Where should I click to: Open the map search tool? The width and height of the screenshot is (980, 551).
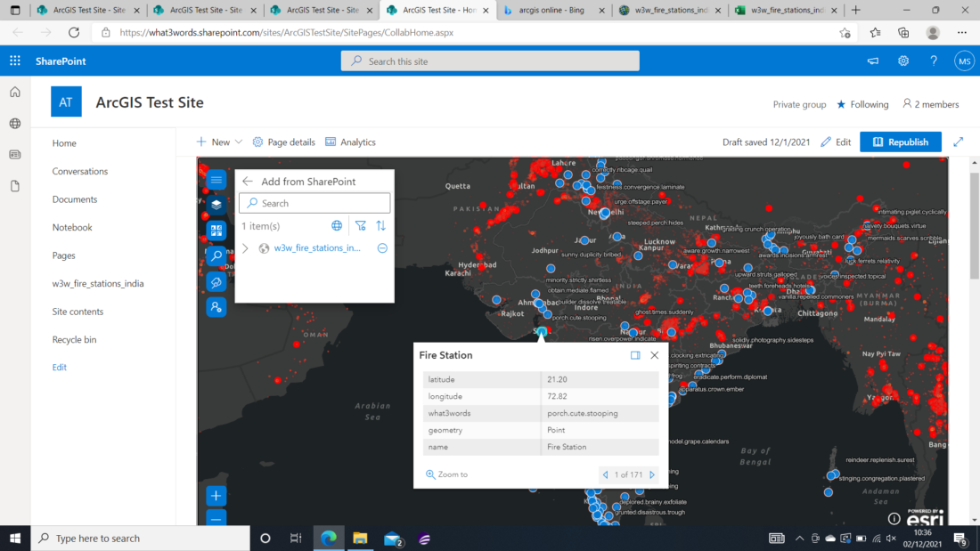(x=216, y=256)
